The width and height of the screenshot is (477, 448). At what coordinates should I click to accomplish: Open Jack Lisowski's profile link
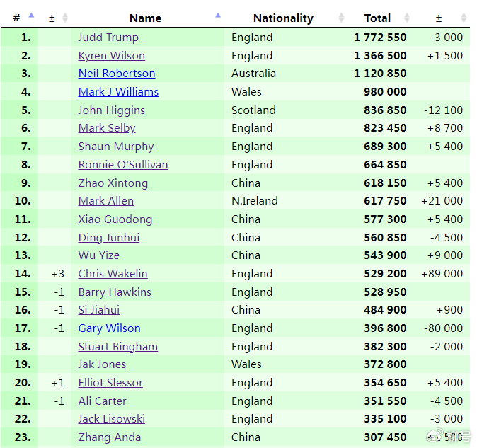111,419
